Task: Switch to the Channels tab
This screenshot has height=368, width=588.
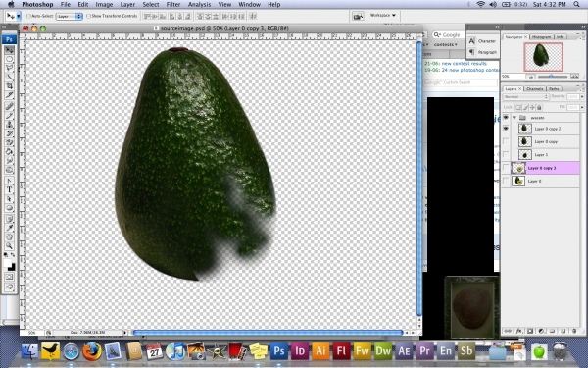Action: [x=534, y=89]
